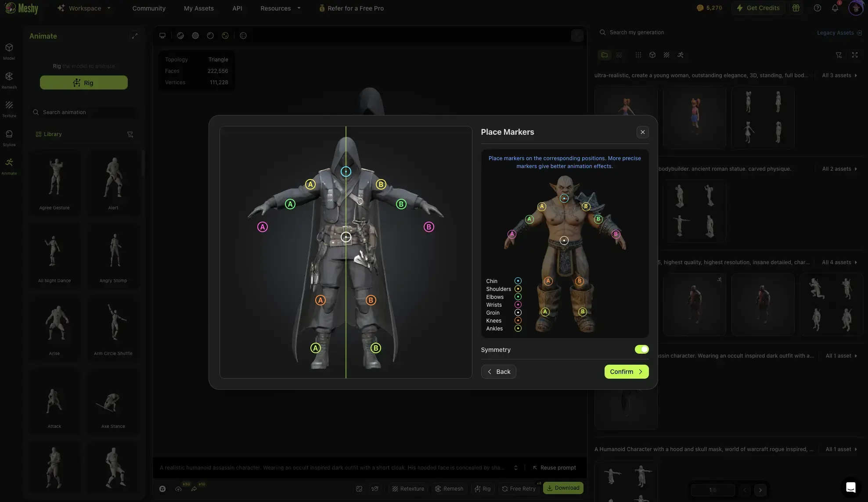Select the Model tool in the left sidebar
Image resolution: width=868 pixels, height=502 pixels.
point(9,51)
